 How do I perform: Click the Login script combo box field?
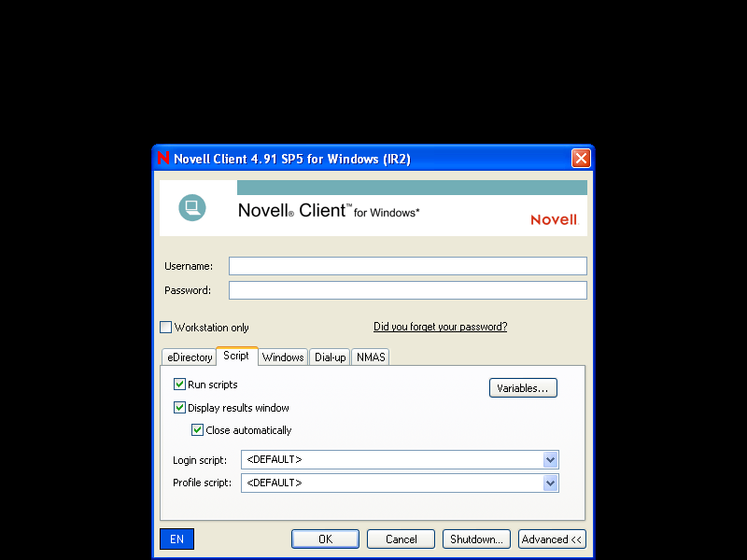400,459
